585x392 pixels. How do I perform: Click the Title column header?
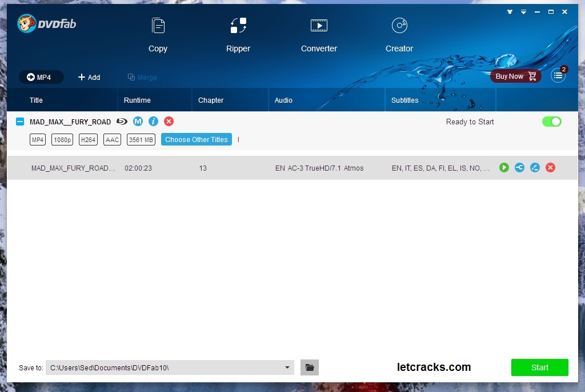click(36, 100)
